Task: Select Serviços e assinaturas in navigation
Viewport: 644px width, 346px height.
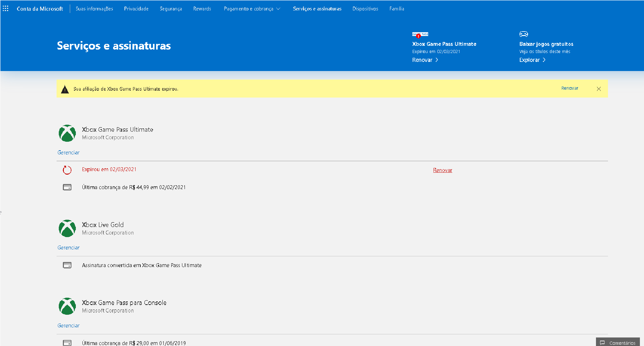Action: 317,9
